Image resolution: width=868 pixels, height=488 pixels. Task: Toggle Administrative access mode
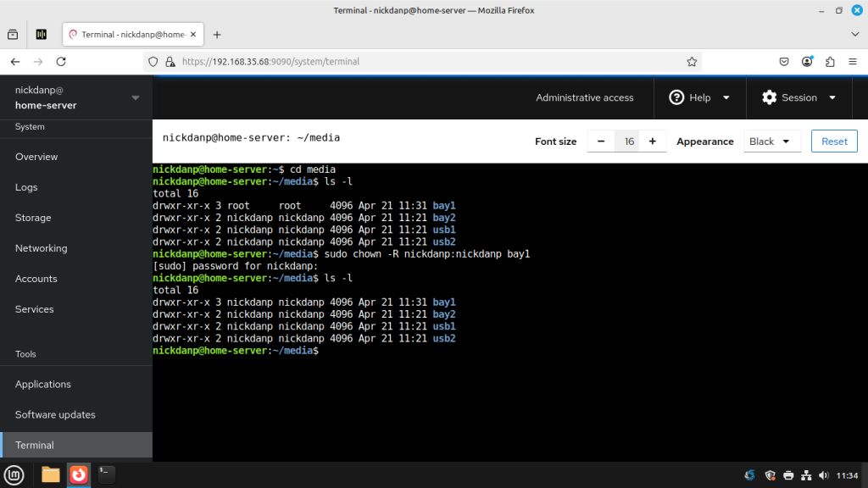coord(584,97)
